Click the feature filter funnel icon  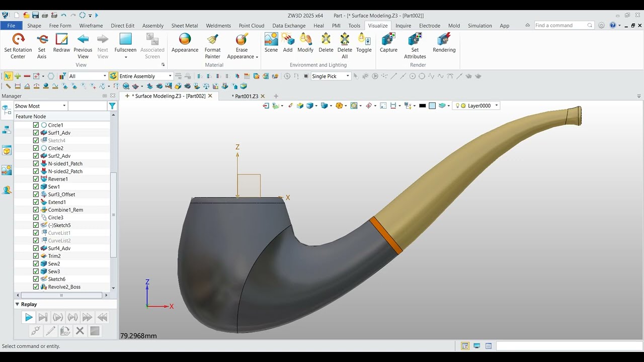112,106
